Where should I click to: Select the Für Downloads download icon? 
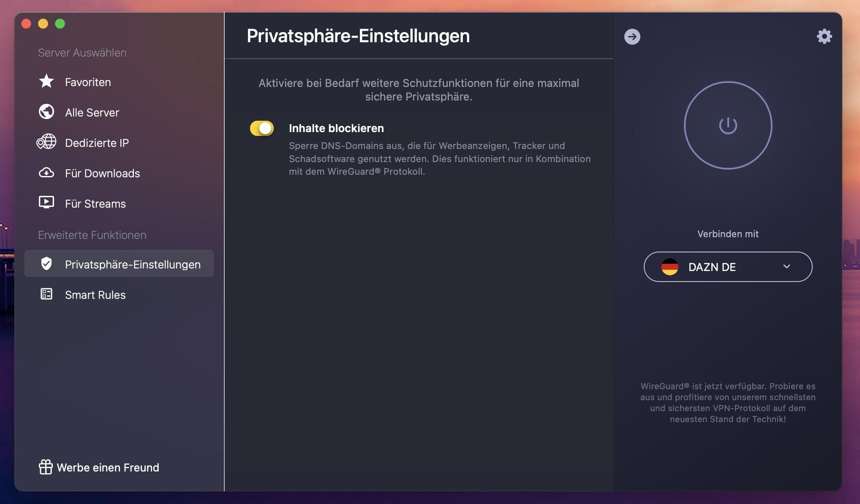click(x=46, y=173)
